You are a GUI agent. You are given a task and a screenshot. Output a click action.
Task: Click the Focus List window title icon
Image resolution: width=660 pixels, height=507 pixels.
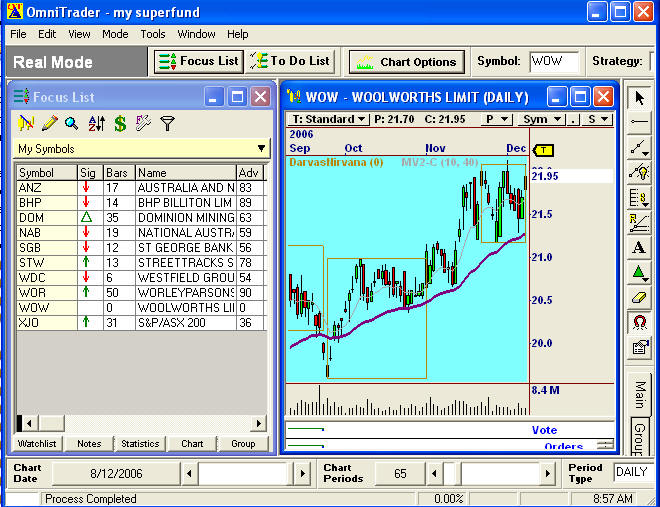coord(21,97)
